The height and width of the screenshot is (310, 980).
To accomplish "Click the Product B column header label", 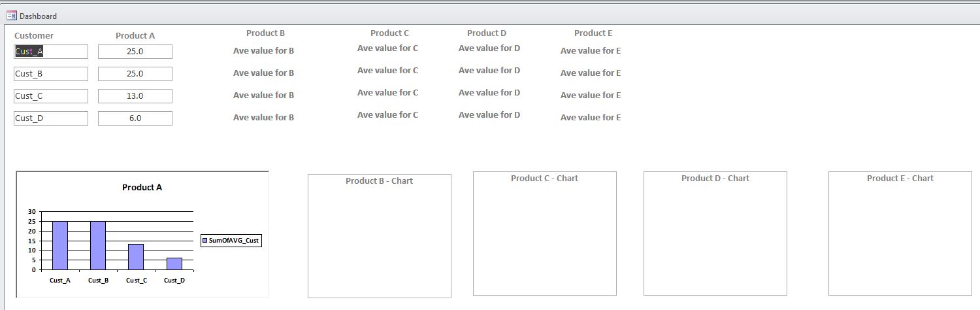I will point(265,33).
